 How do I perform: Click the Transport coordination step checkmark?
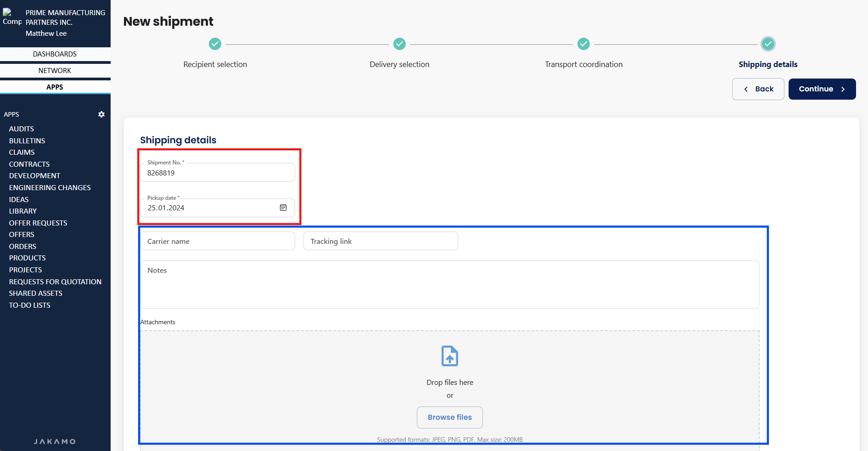(583, 44)
